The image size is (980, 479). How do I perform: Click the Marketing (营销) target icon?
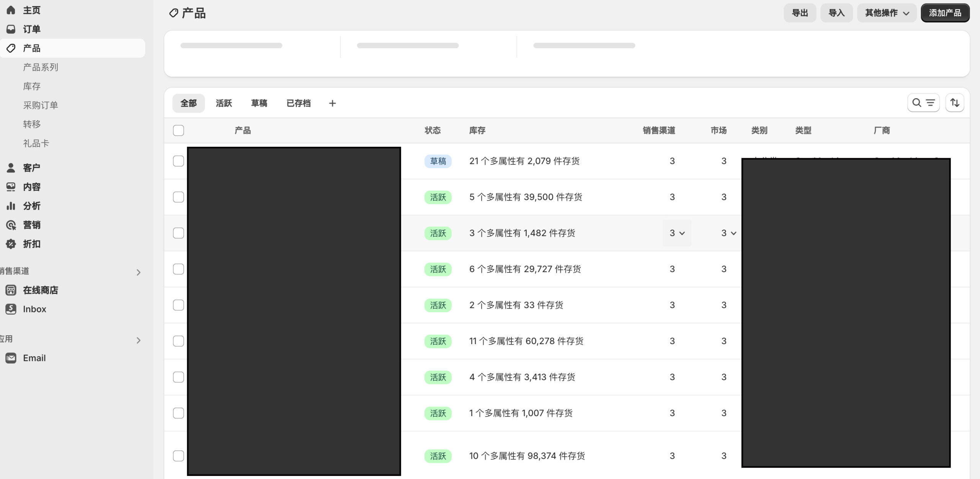pos(11,225)
